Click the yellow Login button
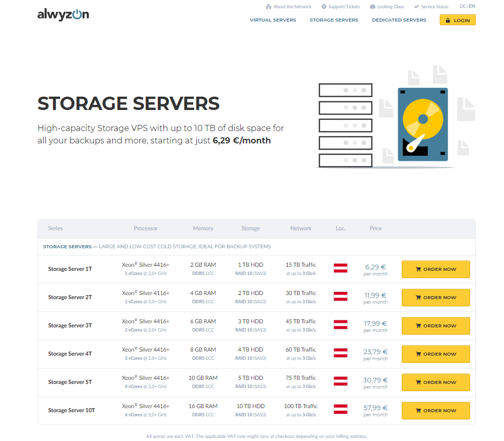 click(457, 20)
